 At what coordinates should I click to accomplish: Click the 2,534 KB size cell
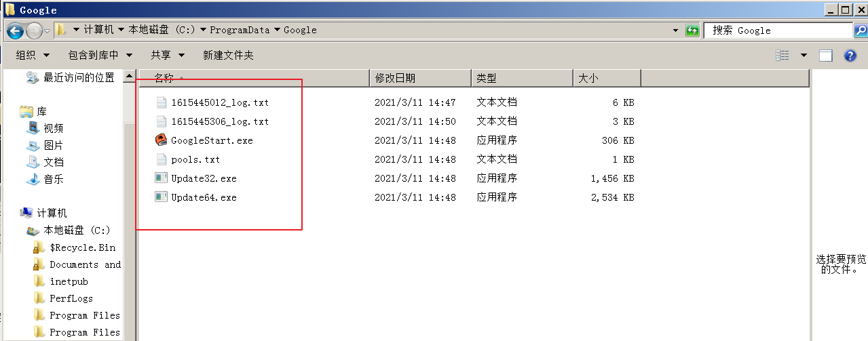tap(612, 197)
